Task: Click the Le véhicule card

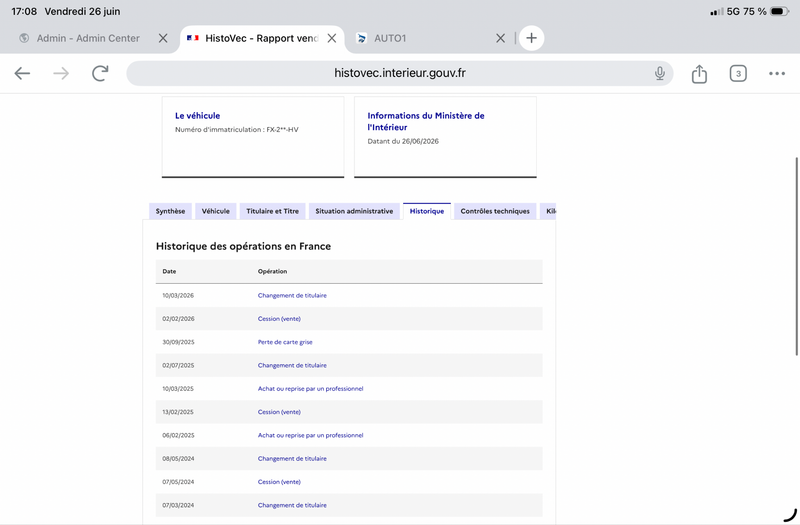Action: pyautogui.click(x=253, y=137)
